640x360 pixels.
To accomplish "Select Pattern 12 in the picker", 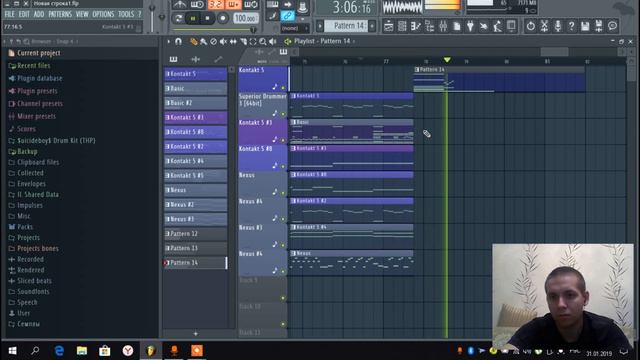I will [196, 234].
